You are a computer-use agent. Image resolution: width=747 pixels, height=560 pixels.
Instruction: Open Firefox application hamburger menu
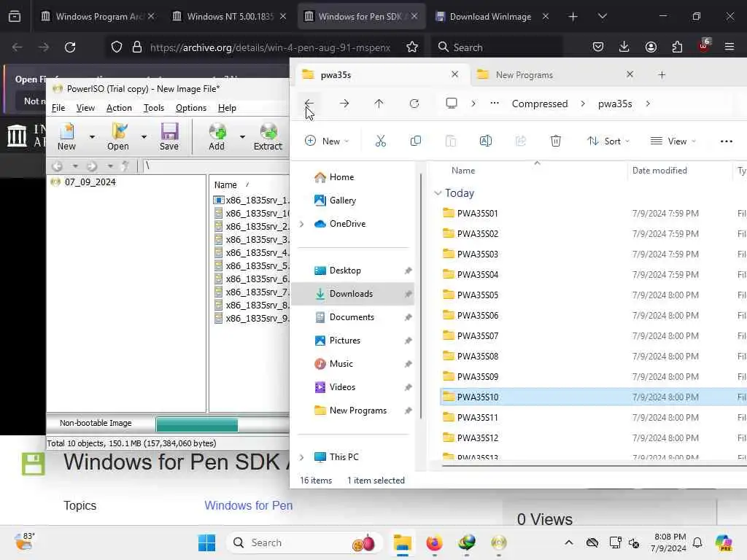tap(729, 47)
